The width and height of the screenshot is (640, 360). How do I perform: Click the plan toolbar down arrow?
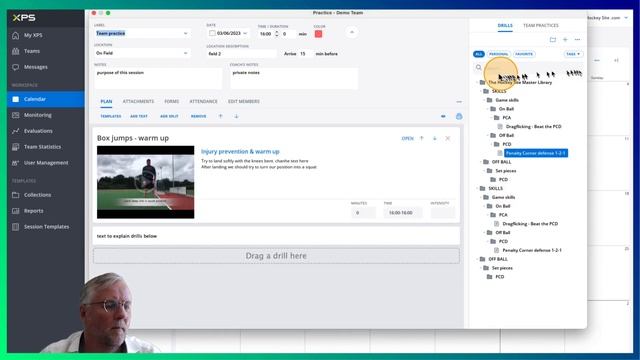pos(236,116)
